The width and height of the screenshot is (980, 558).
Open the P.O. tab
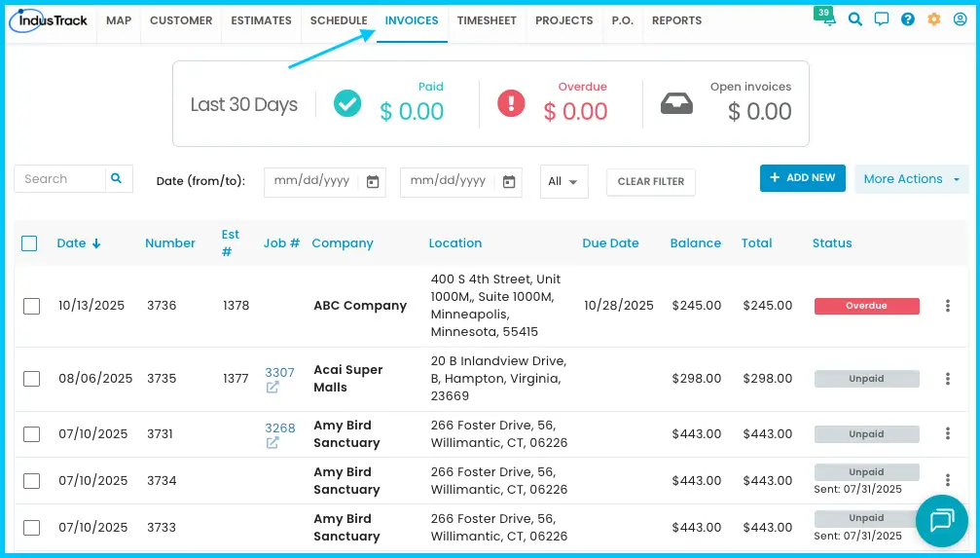(x=623, y=20)
